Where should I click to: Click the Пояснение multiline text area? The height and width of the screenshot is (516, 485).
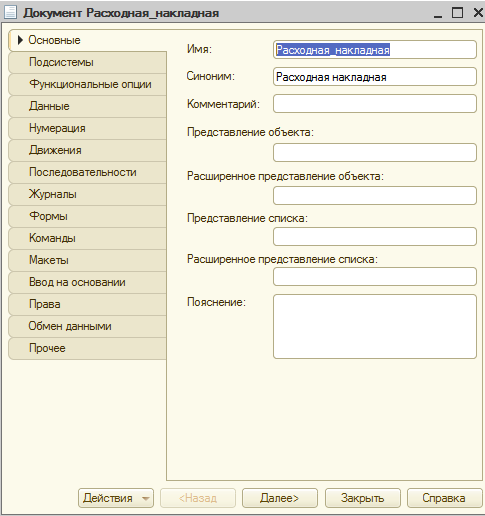(375, 327)
